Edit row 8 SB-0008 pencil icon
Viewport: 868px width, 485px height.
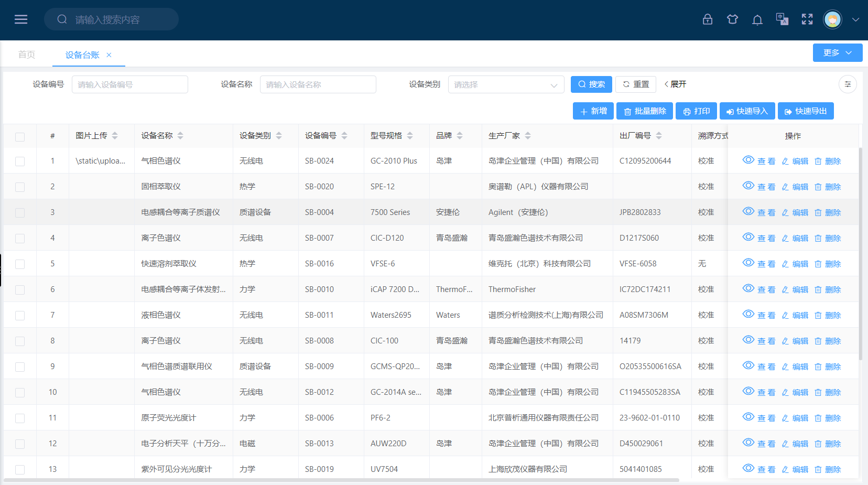(785, 341)
